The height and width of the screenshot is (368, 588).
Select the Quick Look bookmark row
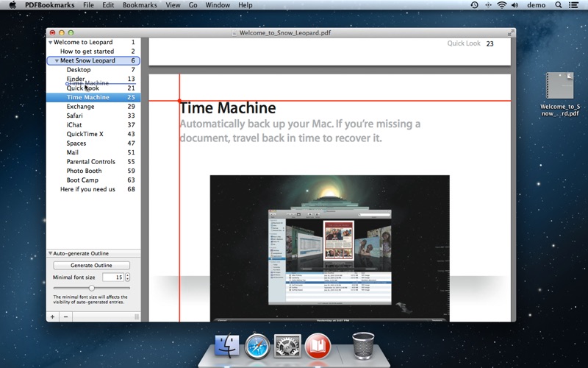coord(93,88)
